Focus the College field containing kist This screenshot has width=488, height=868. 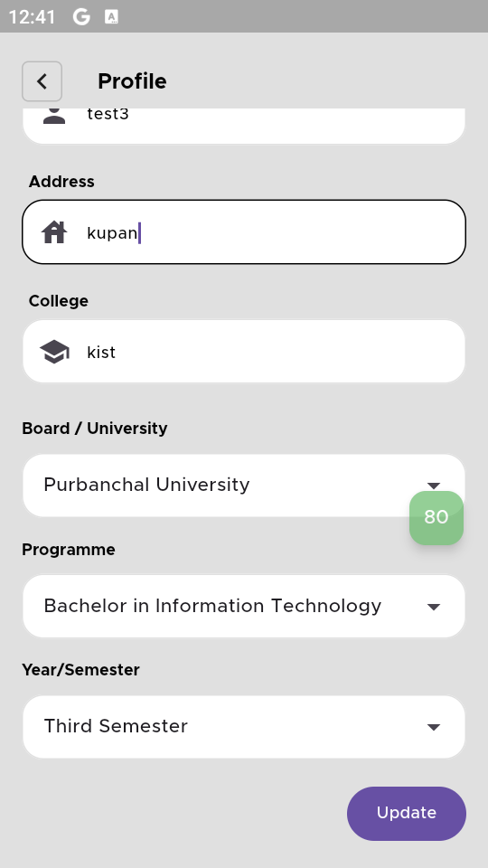point(244,352)
